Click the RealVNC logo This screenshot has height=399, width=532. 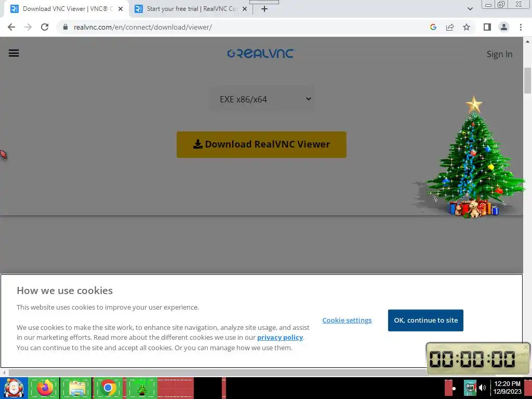(261, 54)
